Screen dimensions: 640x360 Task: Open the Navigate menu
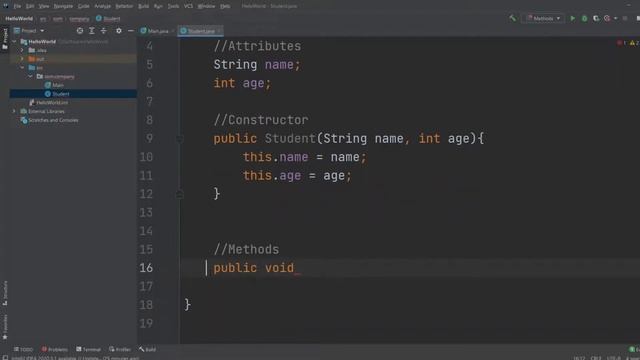click(x=63, y=6)
